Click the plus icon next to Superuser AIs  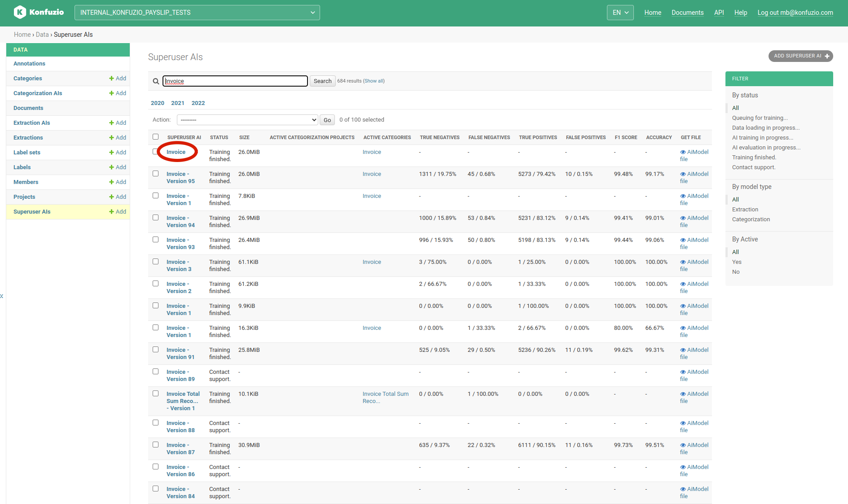click(111, 212)
